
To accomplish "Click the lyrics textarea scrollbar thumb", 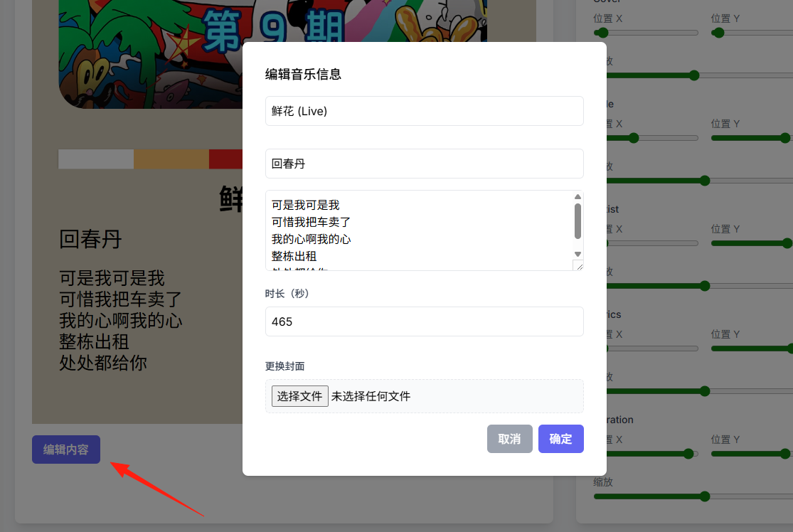I will pyautogui.click(x=578, y=221).
